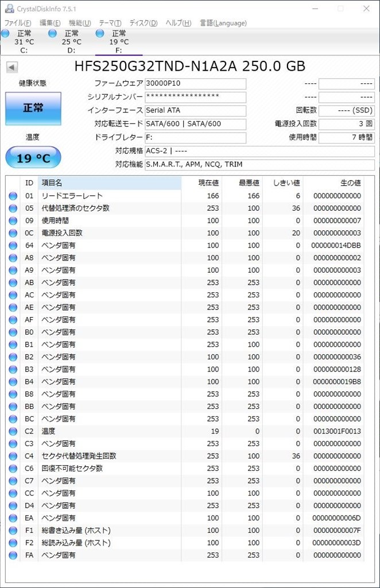Click the インターフェース field Serial ATA
380x588 pixels.
coord(195,111)
